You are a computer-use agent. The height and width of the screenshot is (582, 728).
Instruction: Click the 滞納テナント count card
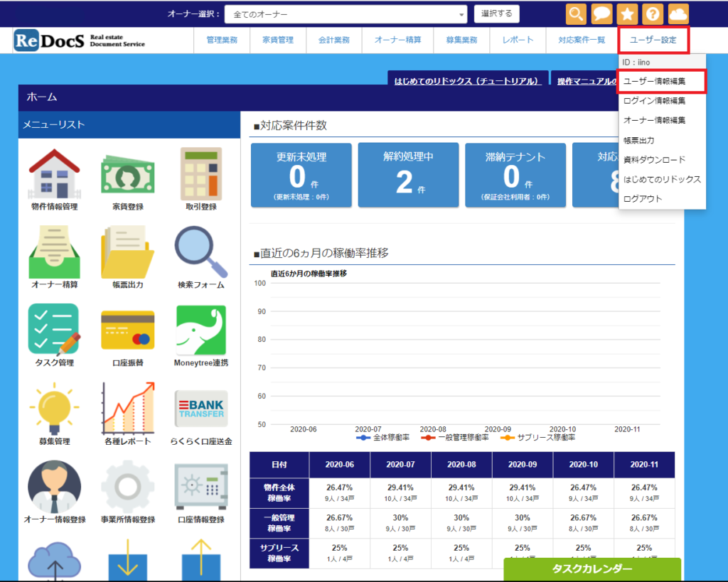coord(515,175)
